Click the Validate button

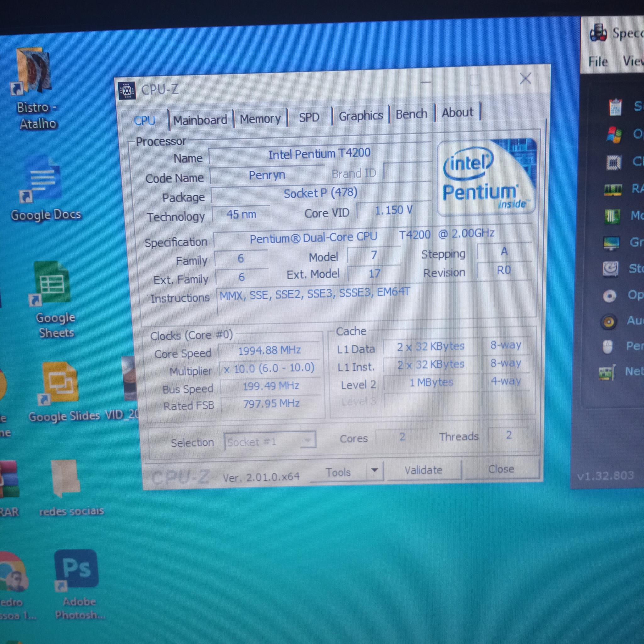tap(423, 470)
